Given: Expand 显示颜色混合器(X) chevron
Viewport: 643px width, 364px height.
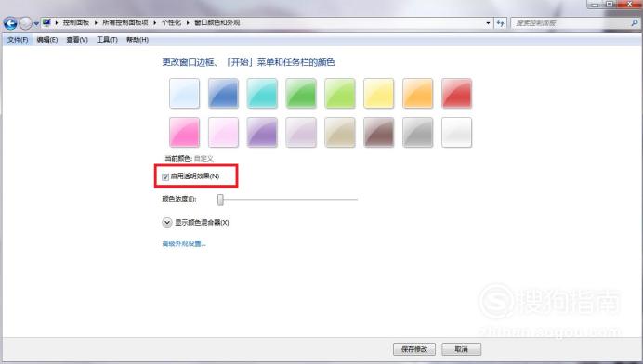Looking at the screenshot, I should tap(167, 223).
